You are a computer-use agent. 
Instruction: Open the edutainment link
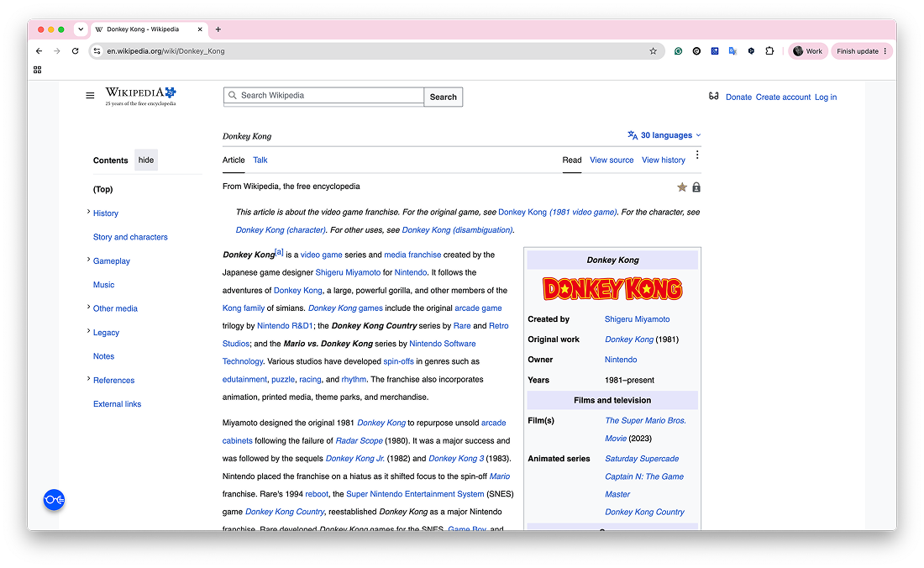pos(244,380)
